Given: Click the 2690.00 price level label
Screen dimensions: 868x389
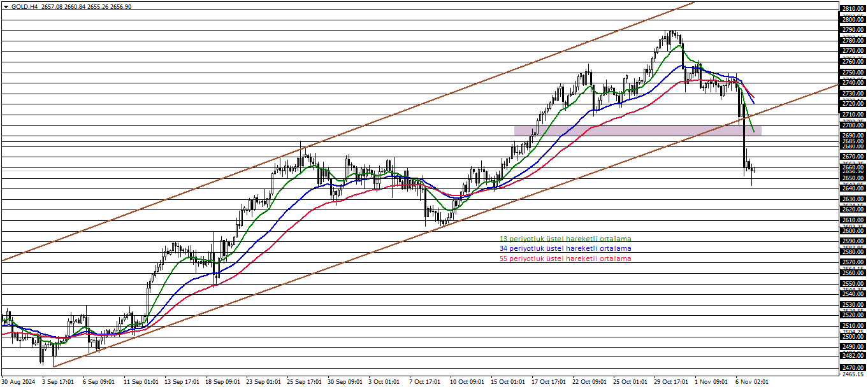Looking at the screenshot, I should [x=853, y=136].
